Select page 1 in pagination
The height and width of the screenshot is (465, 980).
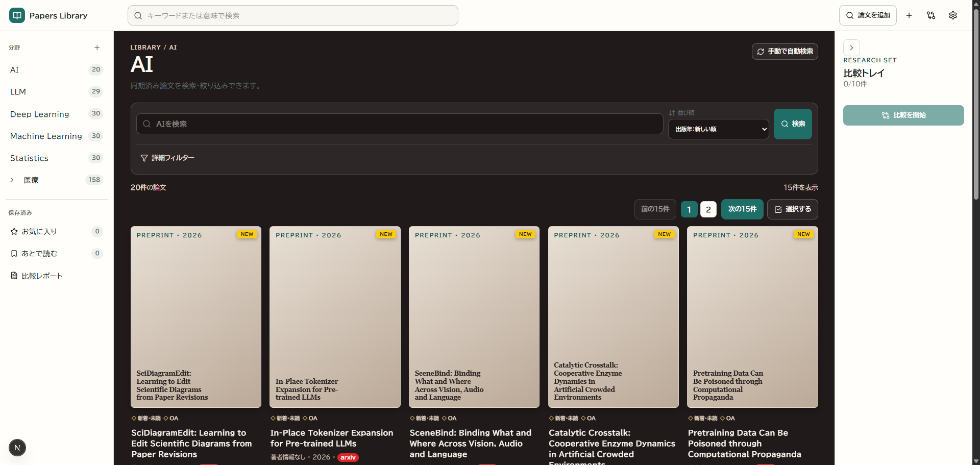click(x=689, y=209)
